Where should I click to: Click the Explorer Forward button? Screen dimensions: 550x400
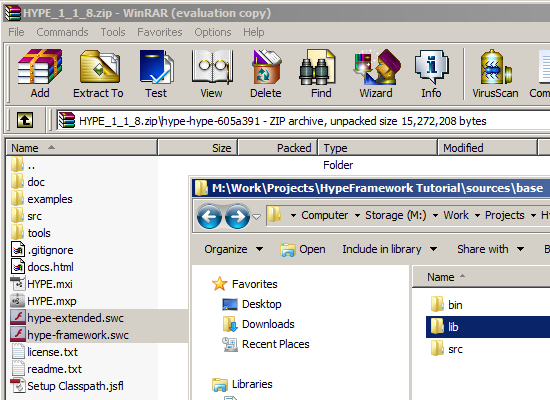pos(237,216)
